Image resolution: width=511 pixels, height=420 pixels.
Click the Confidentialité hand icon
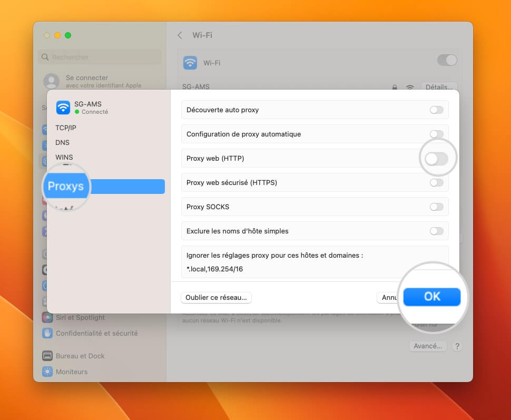[x=47, y=333]
